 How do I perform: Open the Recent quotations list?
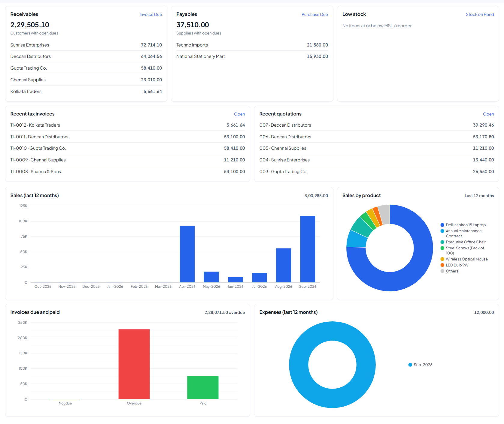click(488, 114)
